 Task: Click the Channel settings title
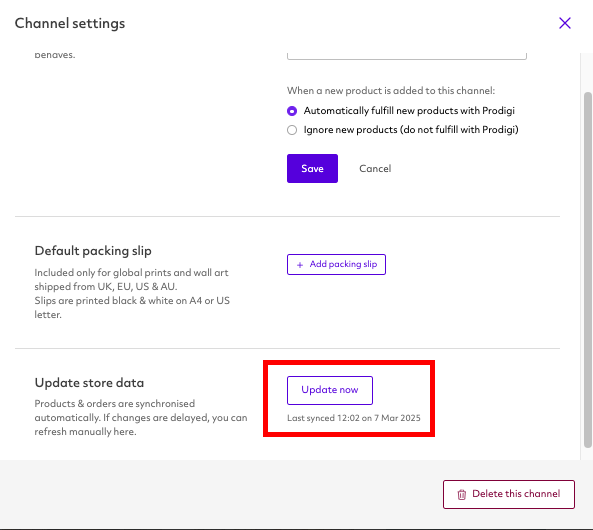pos(70,23)
